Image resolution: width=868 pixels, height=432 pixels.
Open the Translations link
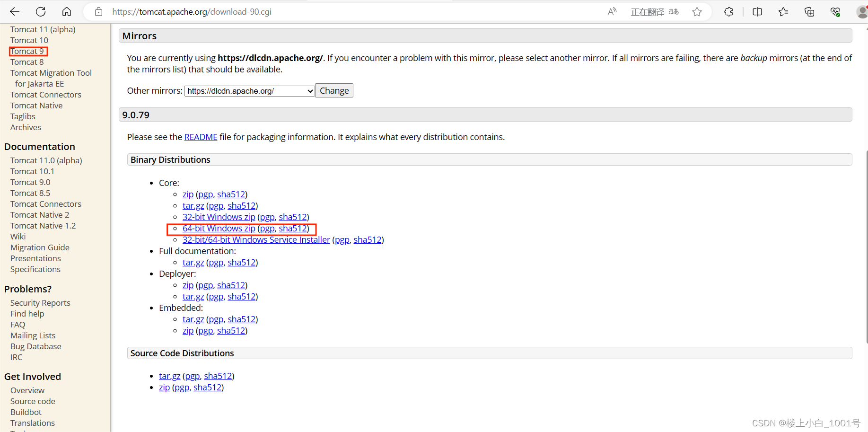pyautogui.click(x=33, y=423)
